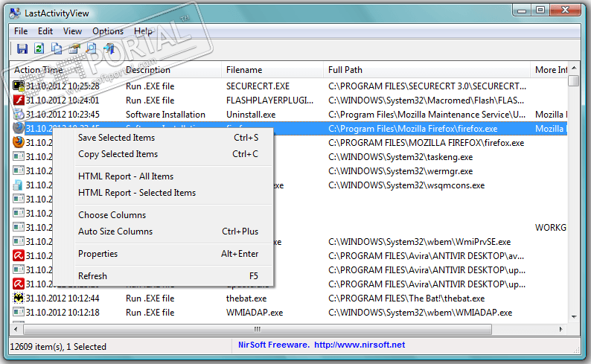Sort by the Filename column header
Viewport: 591px width, 364px height.
(272, 70)
